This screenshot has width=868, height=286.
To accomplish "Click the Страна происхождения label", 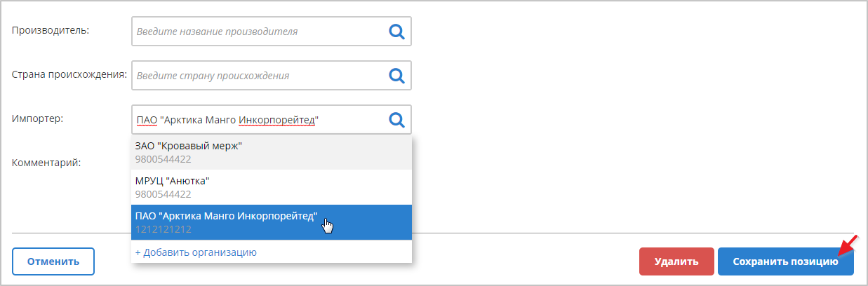I will point(69,74).
